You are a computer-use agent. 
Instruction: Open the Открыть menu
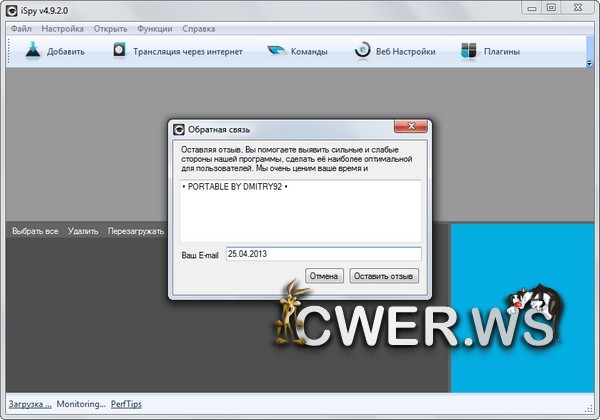pos(110,29)
